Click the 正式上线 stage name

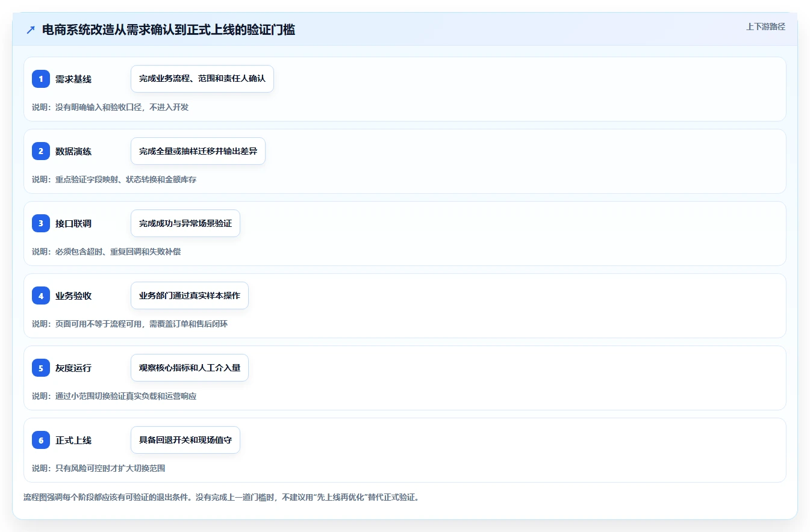point(73,440)
